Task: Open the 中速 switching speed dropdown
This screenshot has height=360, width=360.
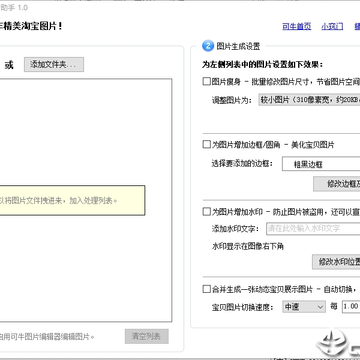Action: pyautogui.click(x=304, y=307)
